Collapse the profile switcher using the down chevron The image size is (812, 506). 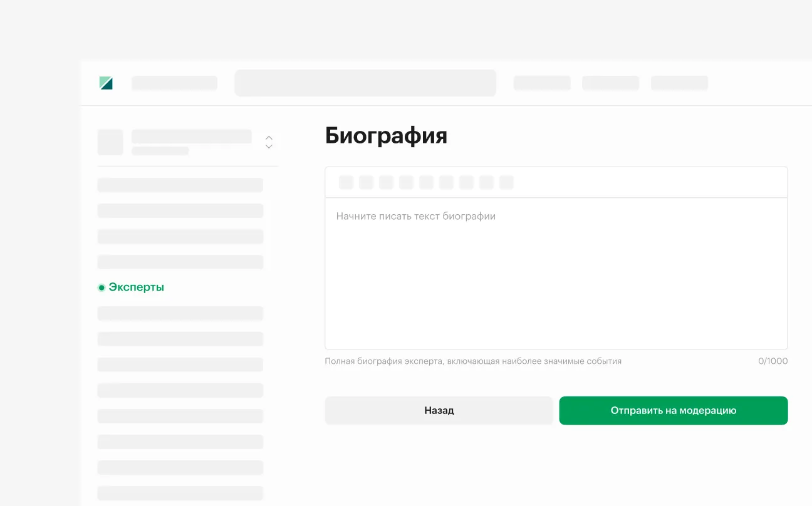click(x=268, y=146)
